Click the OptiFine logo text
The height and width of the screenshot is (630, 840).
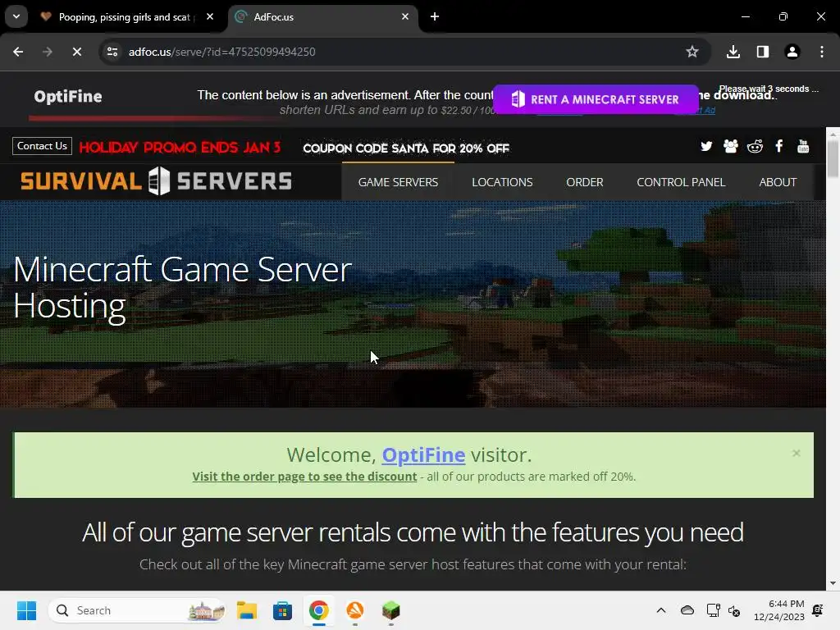tap(68, 97)
